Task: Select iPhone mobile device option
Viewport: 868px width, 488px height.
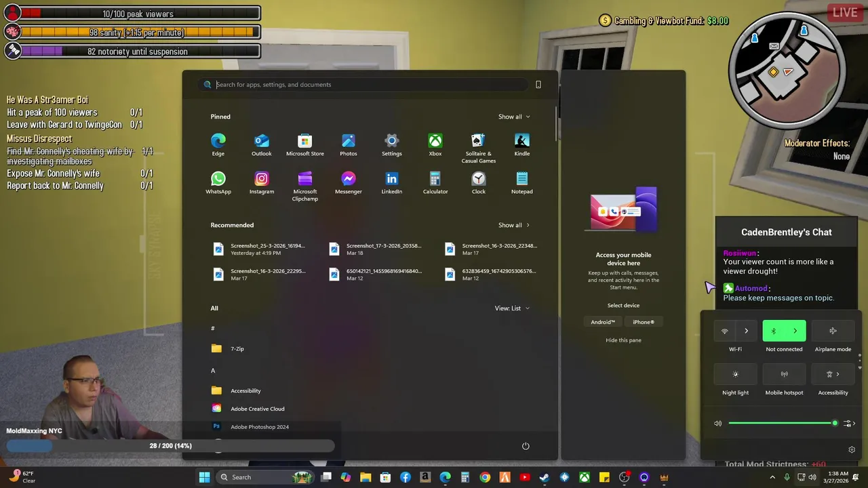Action: point(644,322)
